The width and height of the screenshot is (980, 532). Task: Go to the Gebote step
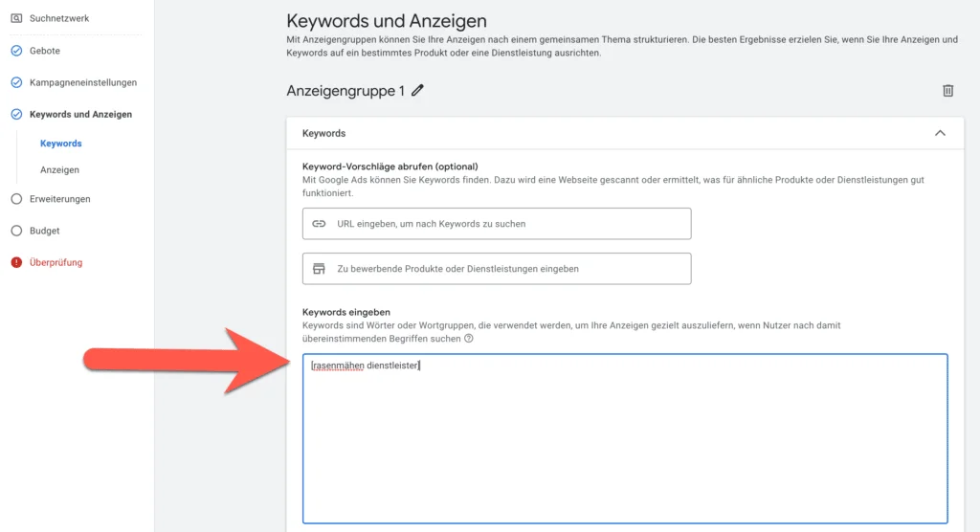[45, 51]
